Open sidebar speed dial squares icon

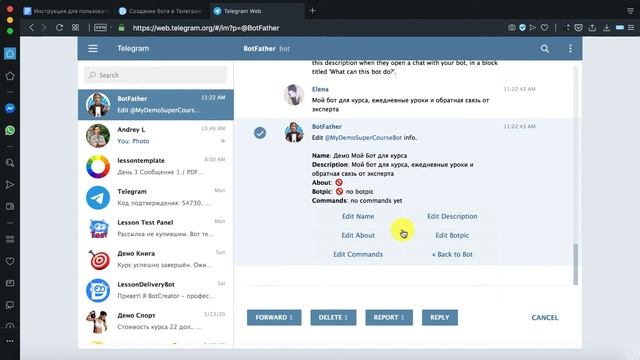10,239
